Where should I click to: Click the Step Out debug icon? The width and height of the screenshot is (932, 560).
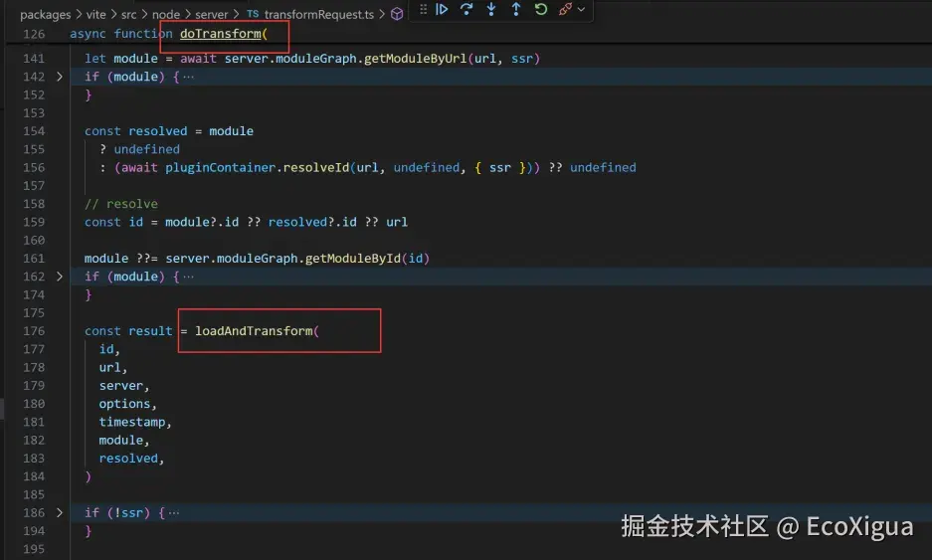[516, 9]
